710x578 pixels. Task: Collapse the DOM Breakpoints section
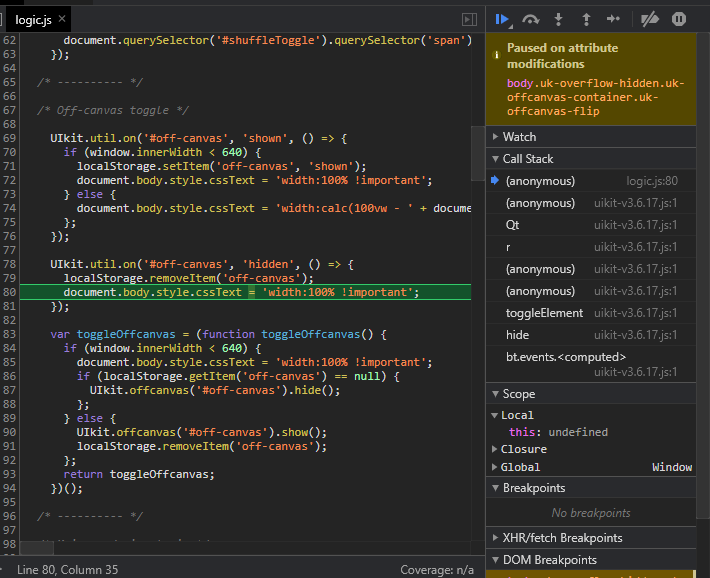(591, 560)
